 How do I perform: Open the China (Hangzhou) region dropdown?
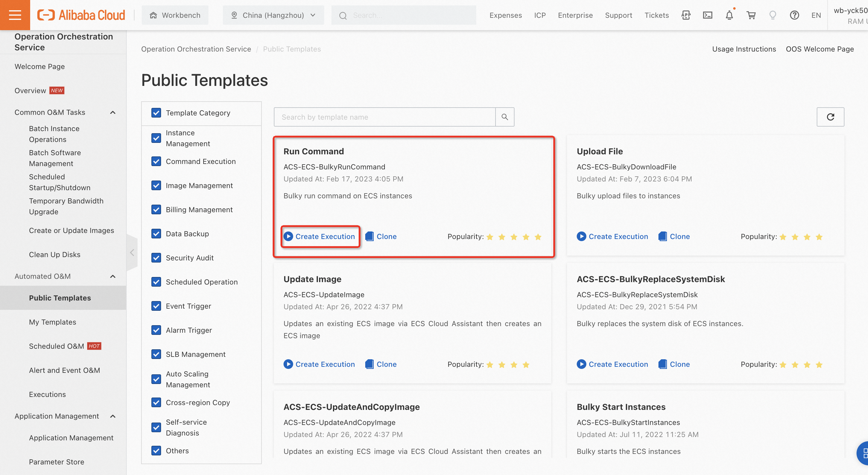coord(273,15)
